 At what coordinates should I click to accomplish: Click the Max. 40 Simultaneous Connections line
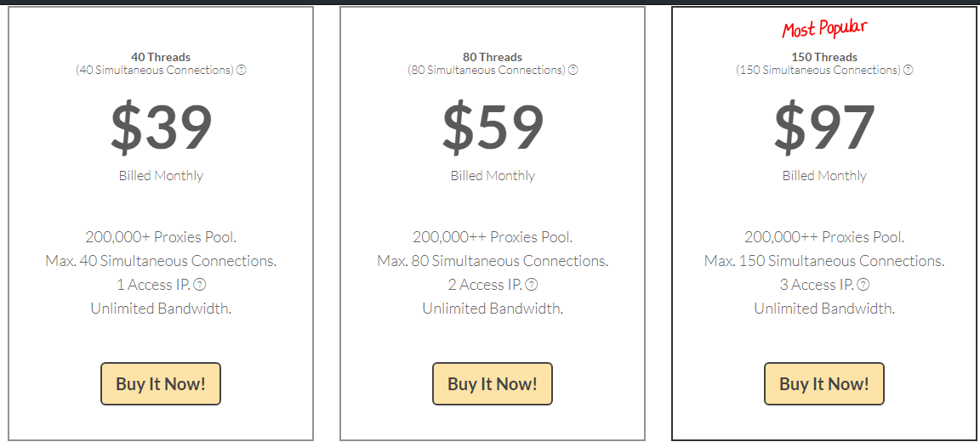pos(161,261)
